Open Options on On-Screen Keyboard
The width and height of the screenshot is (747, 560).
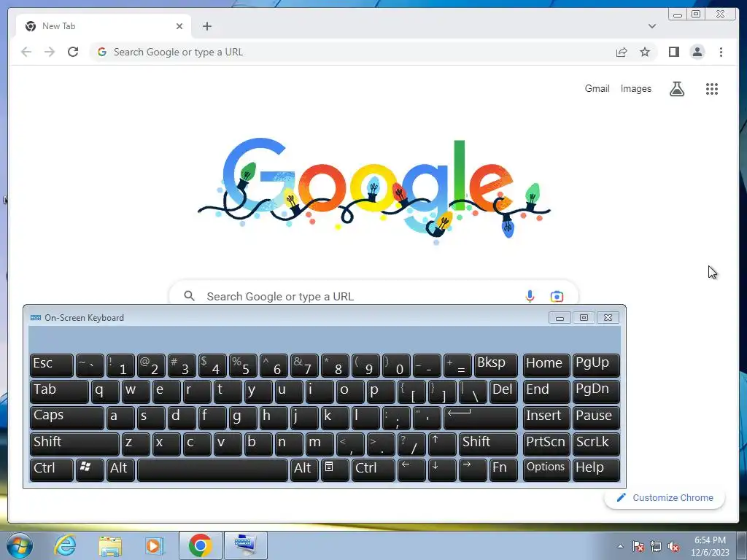tap(546, 470)
